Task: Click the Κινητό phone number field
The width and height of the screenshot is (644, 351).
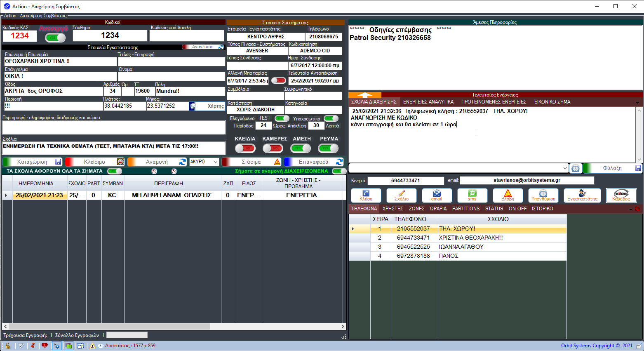Action: point(406,181)
